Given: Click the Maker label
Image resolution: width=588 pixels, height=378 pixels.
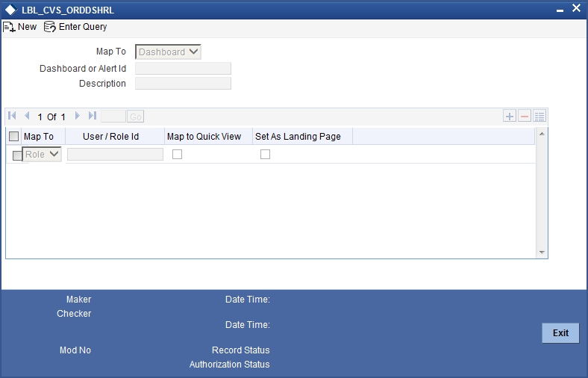Looking at the screenshot, I should pyautogui.click(x=79, y=300).
